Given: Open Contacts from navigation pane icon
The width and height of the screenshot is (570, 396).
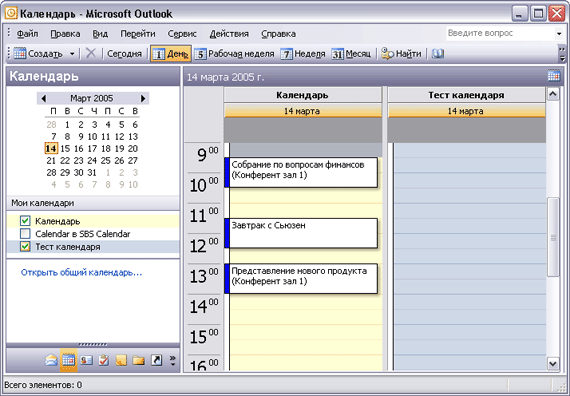Looking at the screenshot, I should [86, 360].
